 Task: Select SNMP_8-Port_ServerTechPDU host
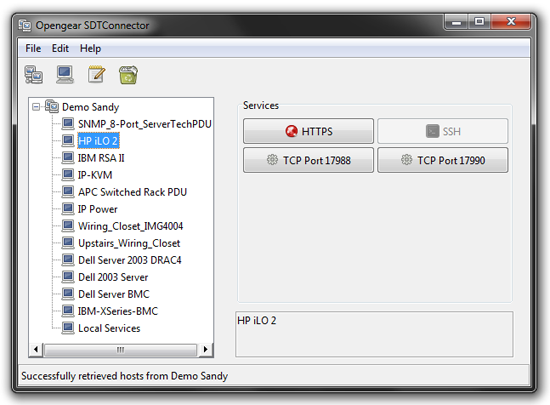145,124
